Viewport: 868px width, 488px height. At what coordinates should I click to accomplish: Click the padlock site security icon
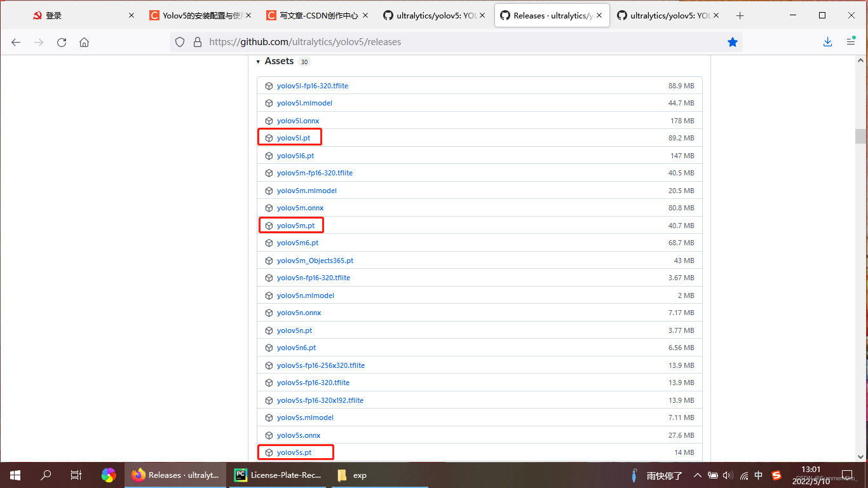[198, 42]
